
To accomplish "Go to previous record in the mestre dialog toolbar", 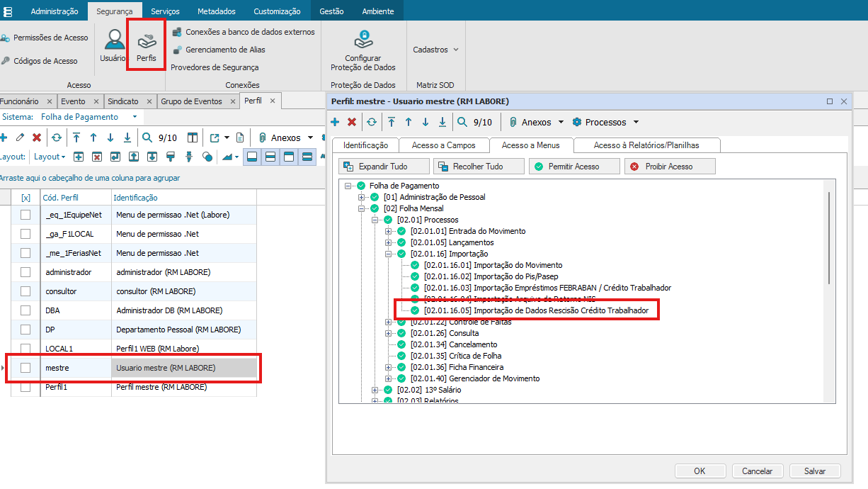I will click(409, 122).
